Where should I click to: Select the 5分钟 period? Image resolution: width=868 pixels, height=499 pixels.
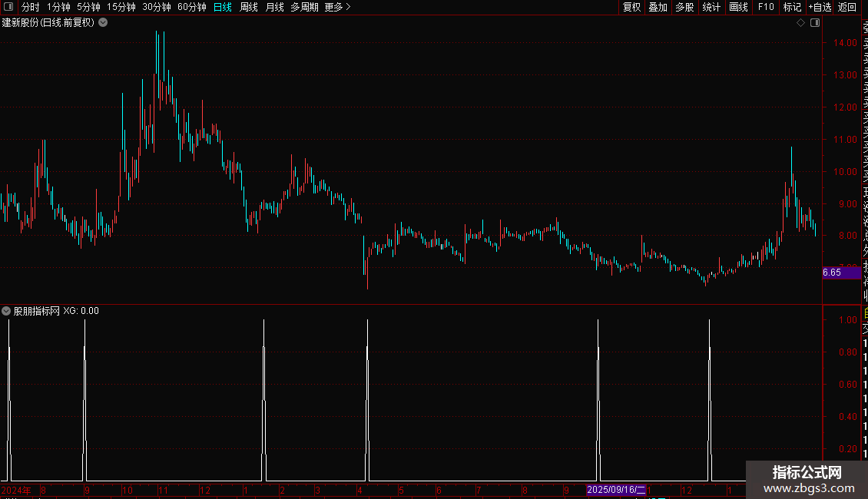88,7
